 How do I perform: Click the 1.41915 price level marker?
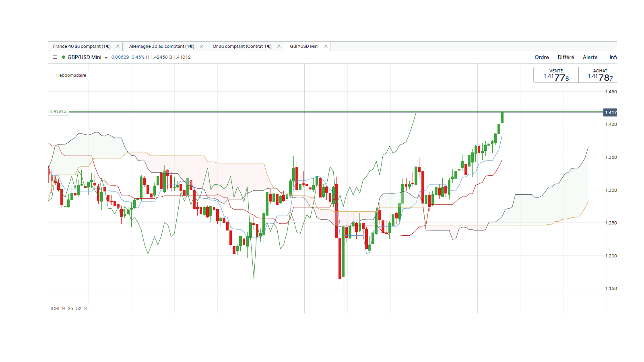58,111
